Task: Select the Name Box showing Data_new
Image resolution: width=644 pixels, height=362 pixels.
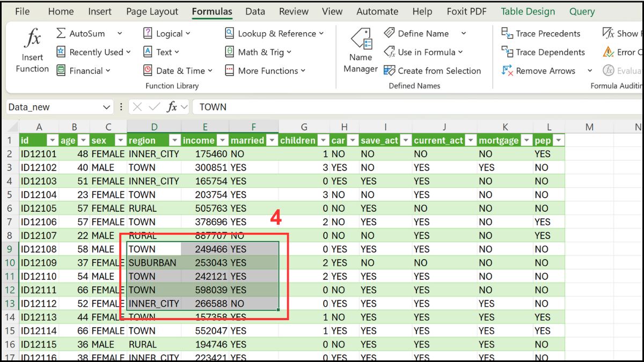Action: point(51,107)
